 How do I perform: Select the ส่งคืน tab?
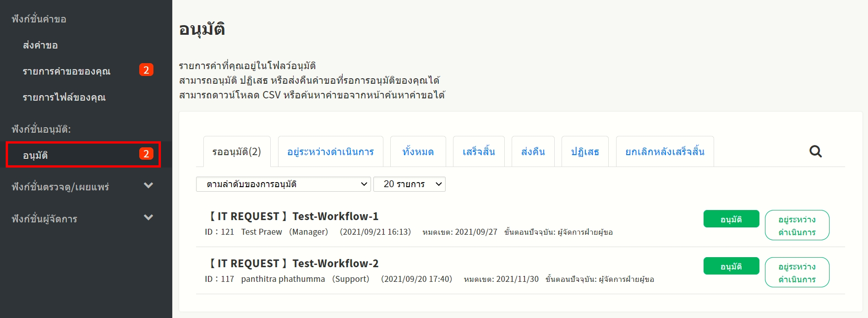533,152
